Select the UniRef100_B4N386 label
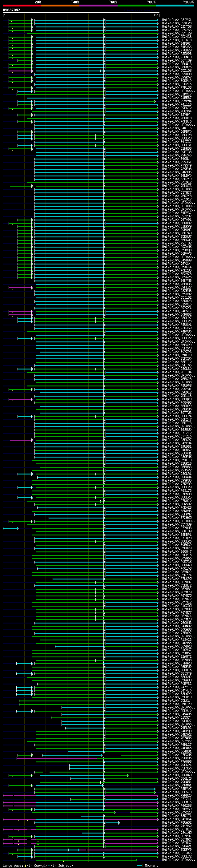The width and height of the screenshot is (197, 868). click(x=177, y=172)
